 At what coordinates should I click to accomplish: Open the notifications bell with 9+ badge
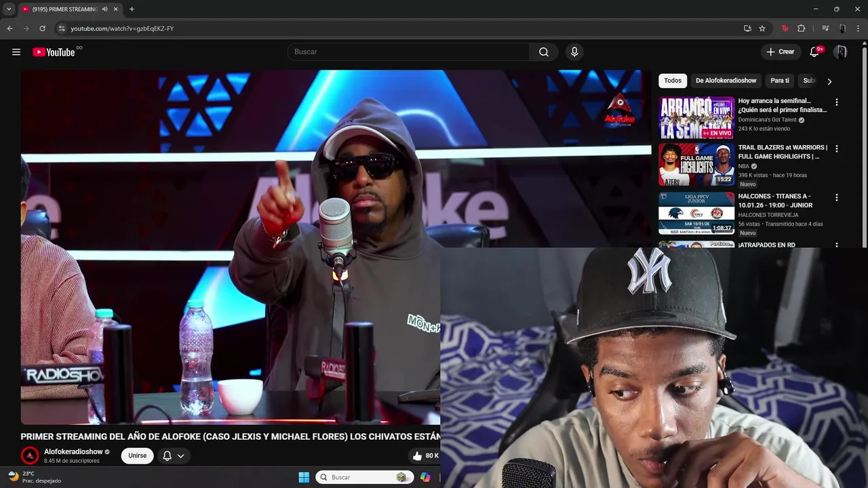815,52
